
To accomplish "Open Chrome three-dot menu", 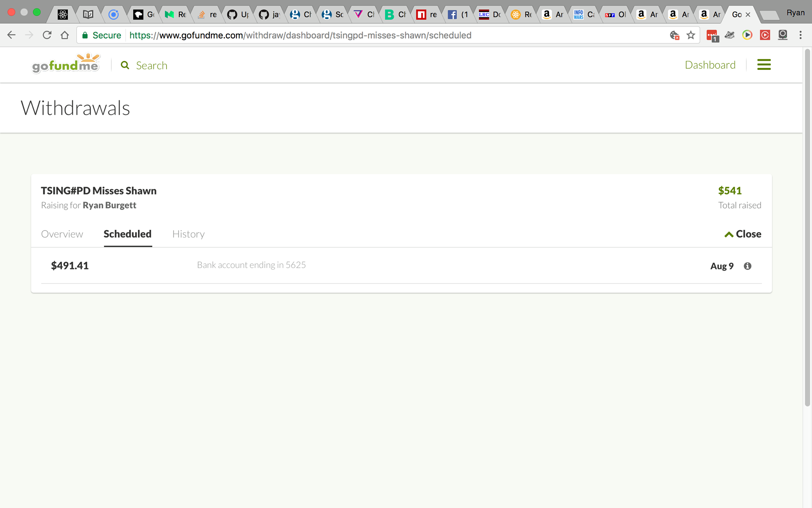I will point(801,35).
